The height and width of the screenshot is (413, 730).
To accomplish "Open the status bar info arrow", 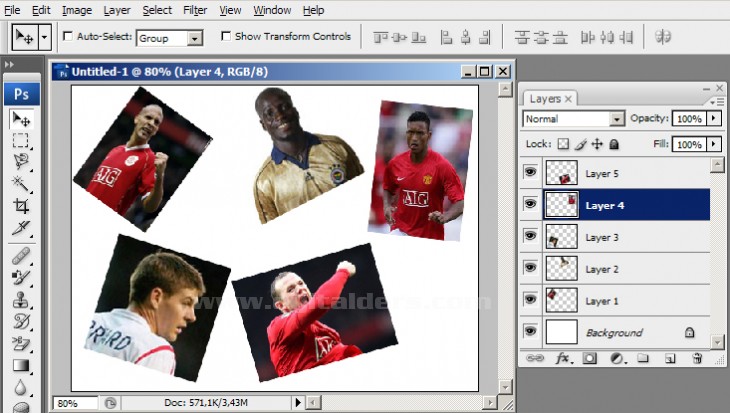I will coord(298,402).
